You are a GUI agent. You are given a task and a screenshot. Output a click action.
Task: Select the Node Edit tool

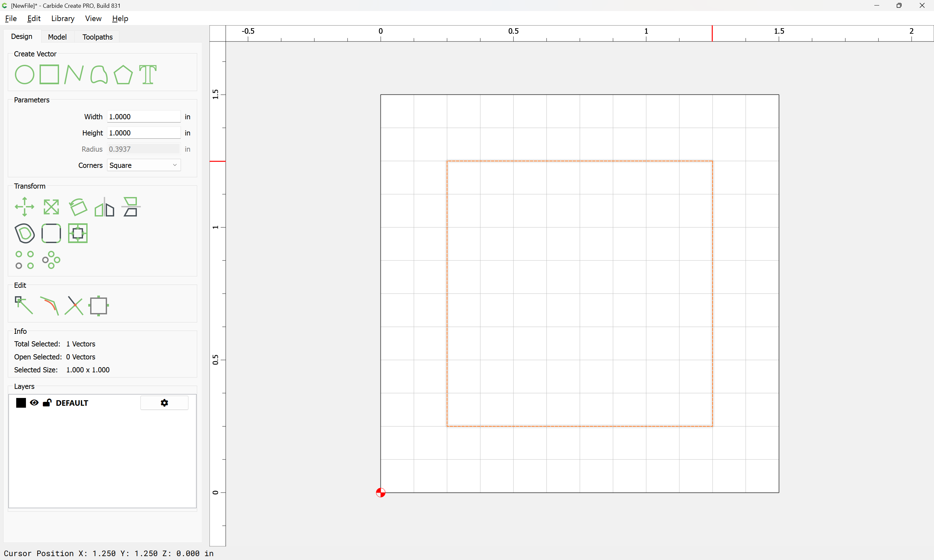point(23,305)
